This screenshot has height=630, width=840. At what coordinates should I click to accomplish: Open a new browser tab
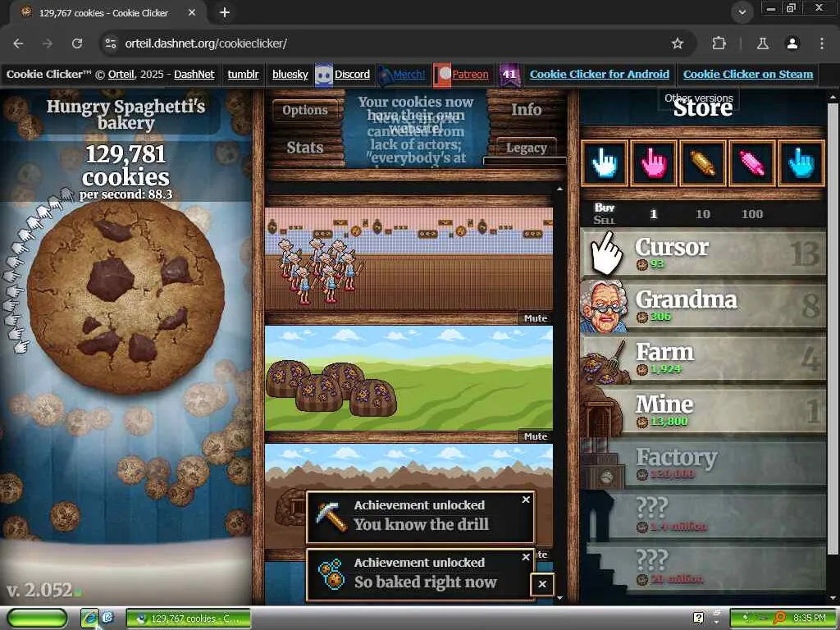click(x=225, y=12)
